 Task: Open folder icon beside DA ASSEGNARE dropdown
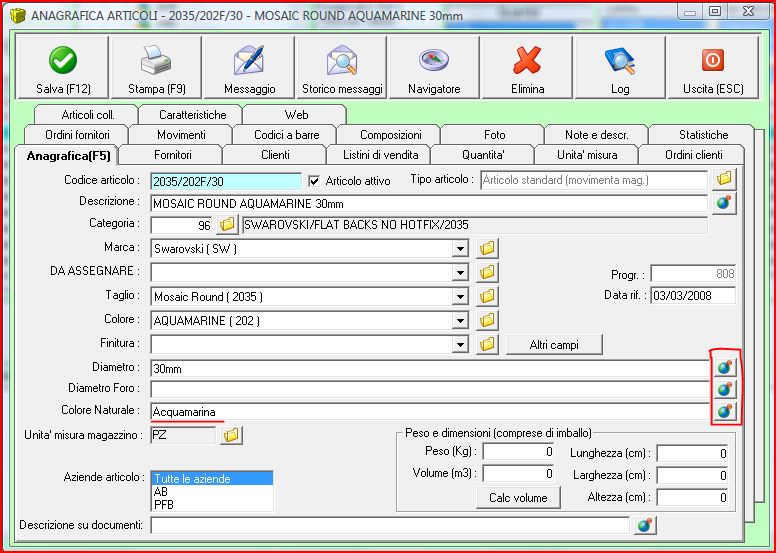[487, 272]
